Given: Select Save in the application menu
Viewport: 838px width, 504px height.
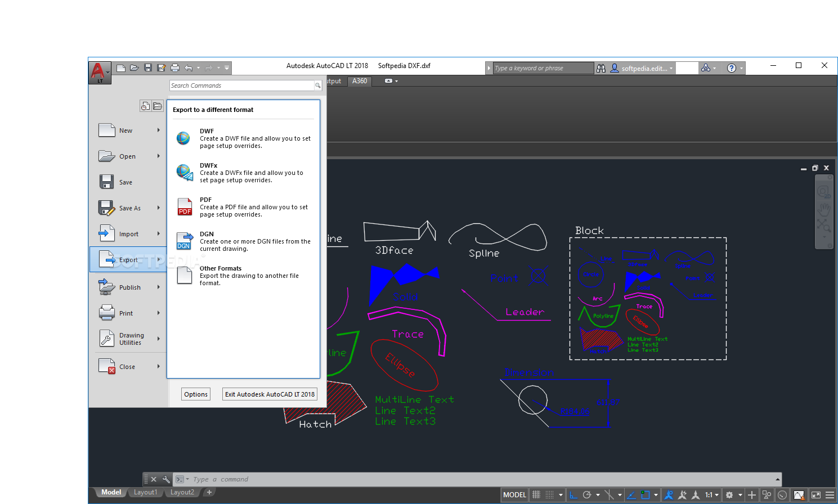Looking at the screenshot, I should tap(129, 182).
